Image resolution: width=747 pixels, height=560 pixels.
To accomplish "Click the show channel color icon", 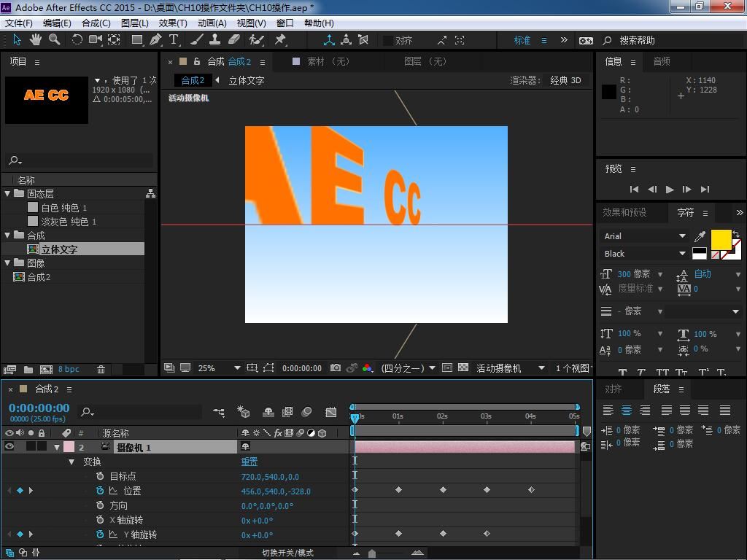I will [x=367, y=367].
